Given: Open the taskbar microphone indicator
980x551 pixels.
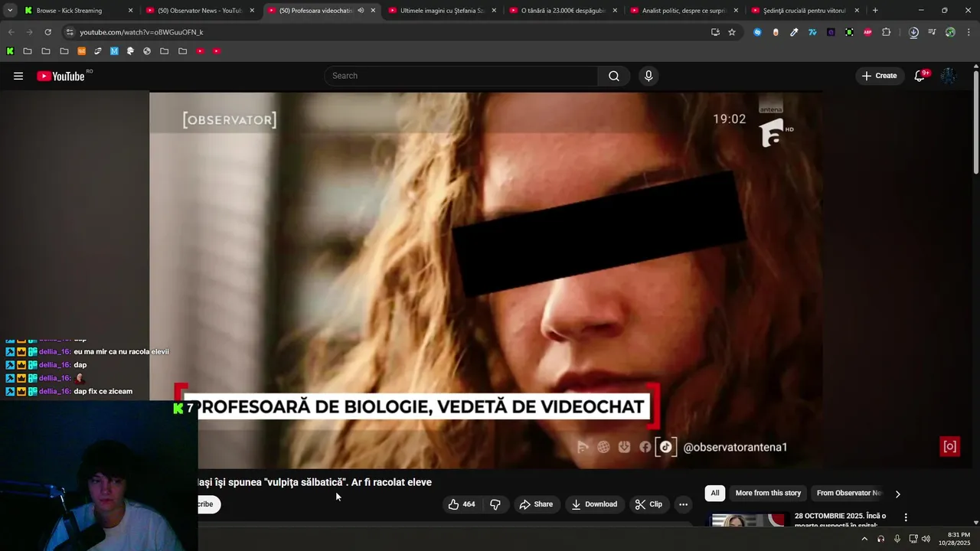Looking at the screenshot, I should [x=897, y=539].
